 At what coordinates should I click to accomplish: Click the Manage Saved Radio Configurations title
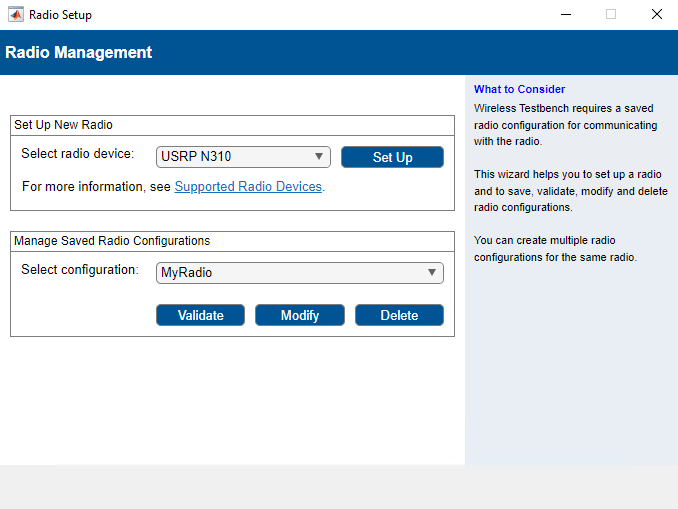pos(112,241)
